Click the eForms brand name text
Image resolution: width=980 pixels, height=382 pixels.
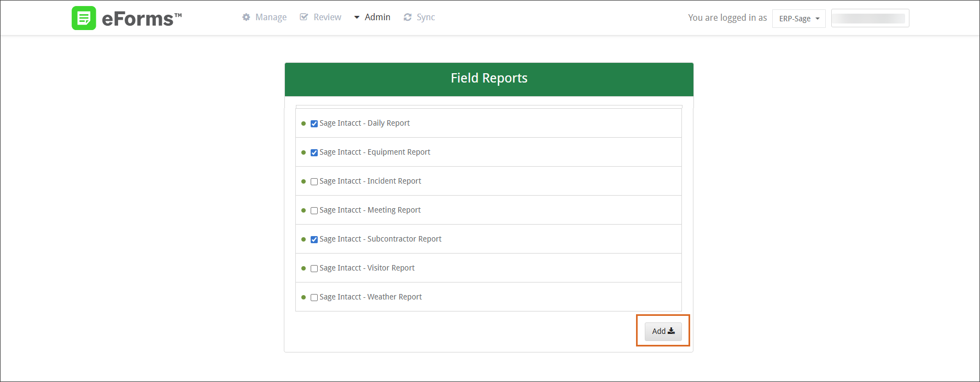pyautogui.click(x=142, y=19)
